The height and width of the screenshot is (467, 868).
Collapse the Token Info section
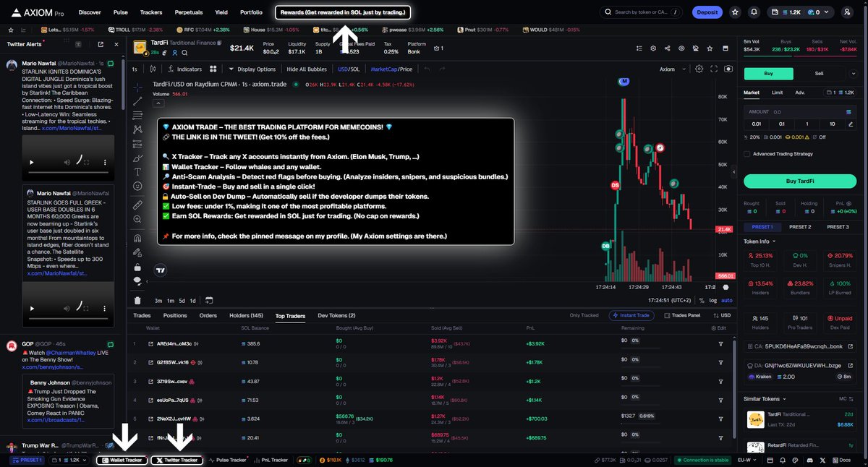(x=760, y=241)
